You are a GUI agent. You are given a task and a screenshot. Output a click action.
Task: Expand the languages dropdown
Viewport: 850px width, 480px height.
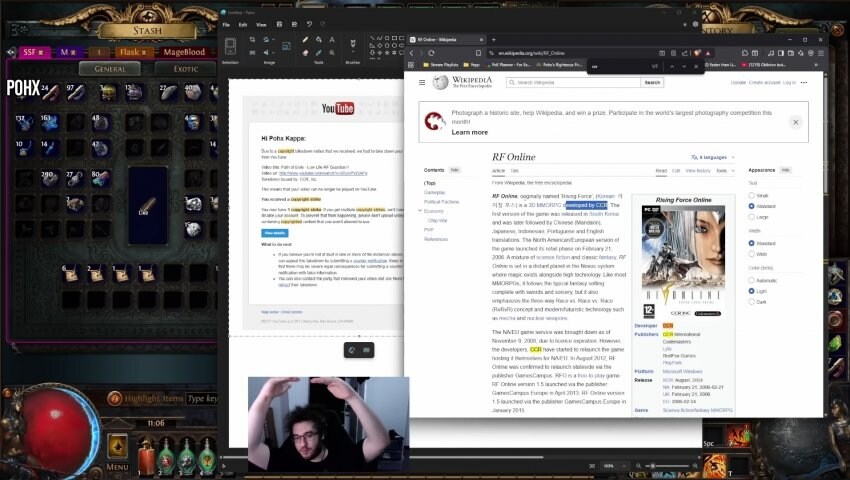pos(713,157)
